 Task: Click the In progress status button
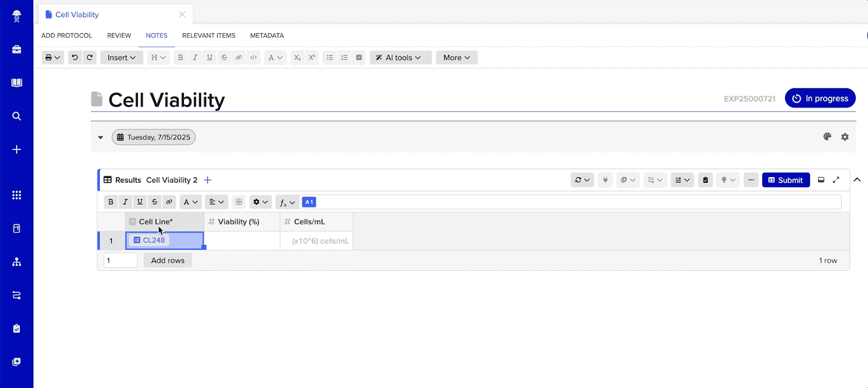pos(820,98)
